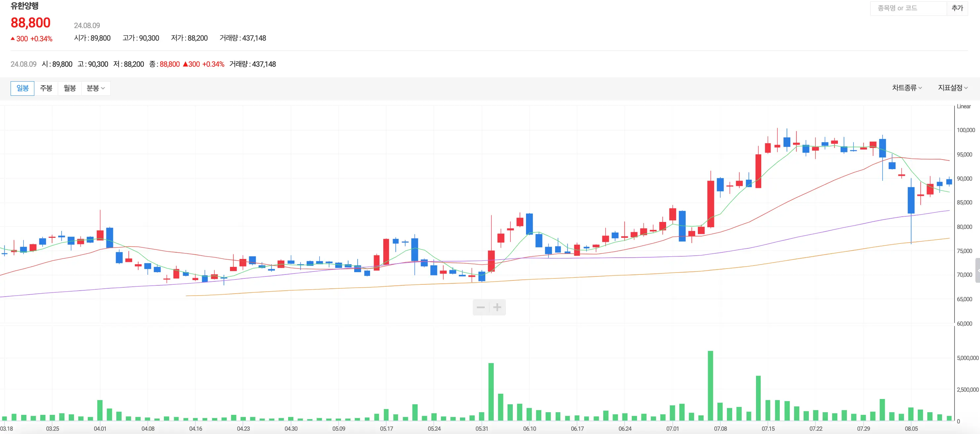Click chevron arrow beside 차트종류
The height and width of the screenshot is (434, 980).
pyautogui.click(x=920, y=88)
